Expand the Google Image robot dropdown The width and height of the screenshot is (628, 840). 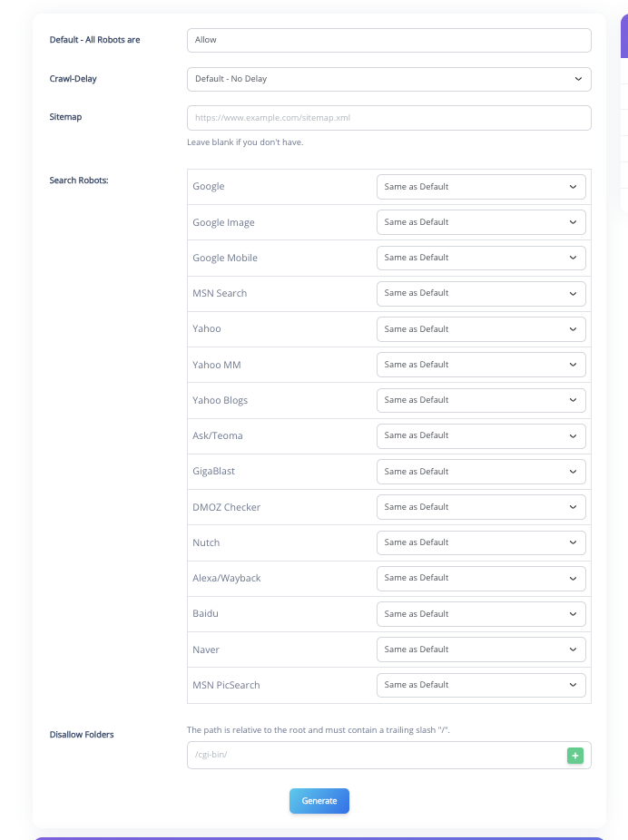[x=481, y=222]
